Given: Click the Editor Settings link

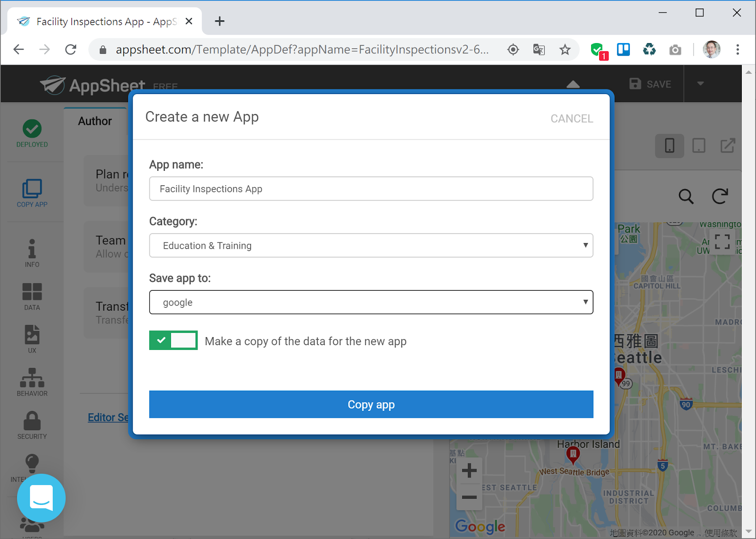Looking at the screenshot, I should (108, 417).
